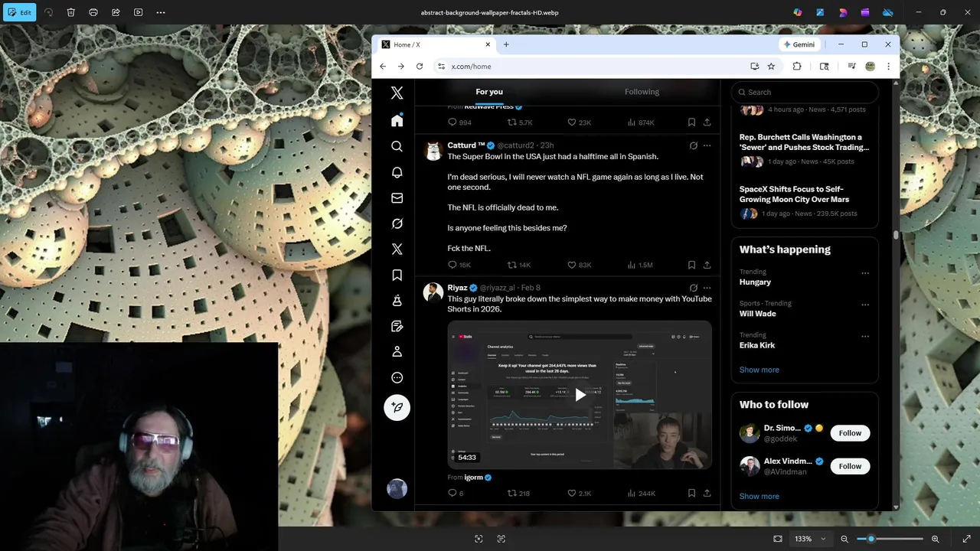The width and height of the screenshot is (980, 551).
Task: Open SpaceX Shifts Focus news story
Action: (805, 201)
